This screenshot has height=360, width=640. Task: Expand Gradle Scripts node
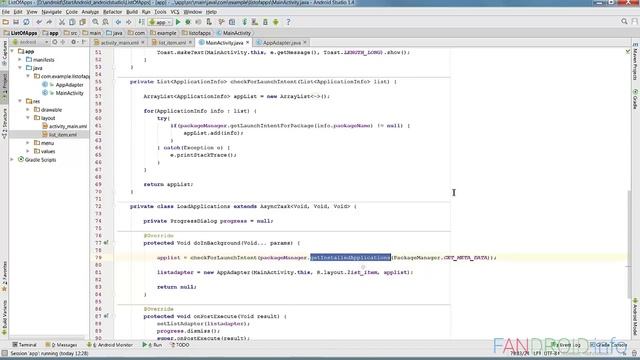[12, 160]
